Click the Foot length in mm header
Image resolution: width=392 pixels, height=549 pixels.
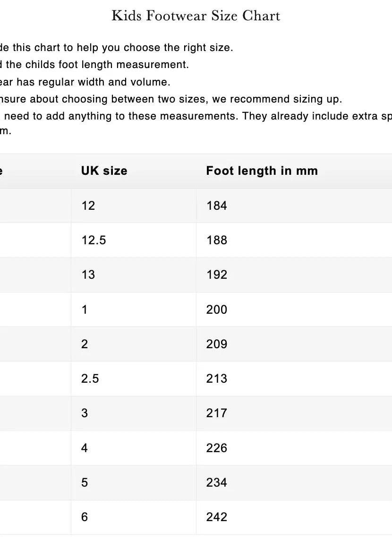click(x=262, y=171)
